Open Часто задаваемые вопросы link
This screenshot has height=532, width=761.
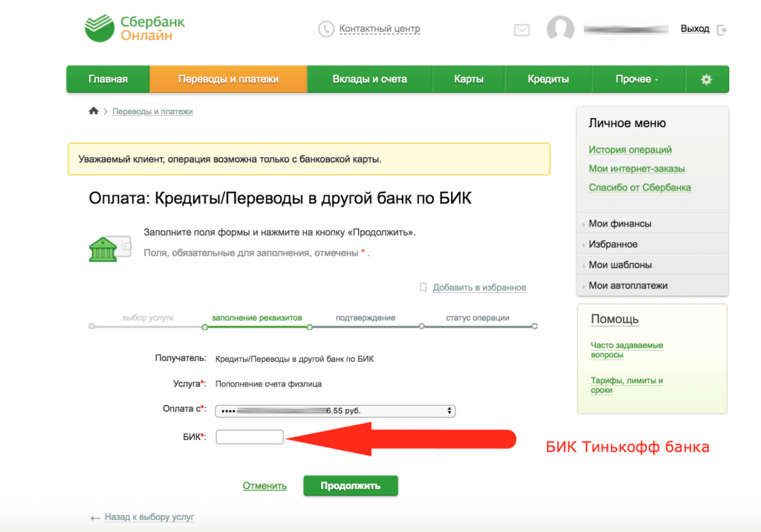click(x=626, y=350)
